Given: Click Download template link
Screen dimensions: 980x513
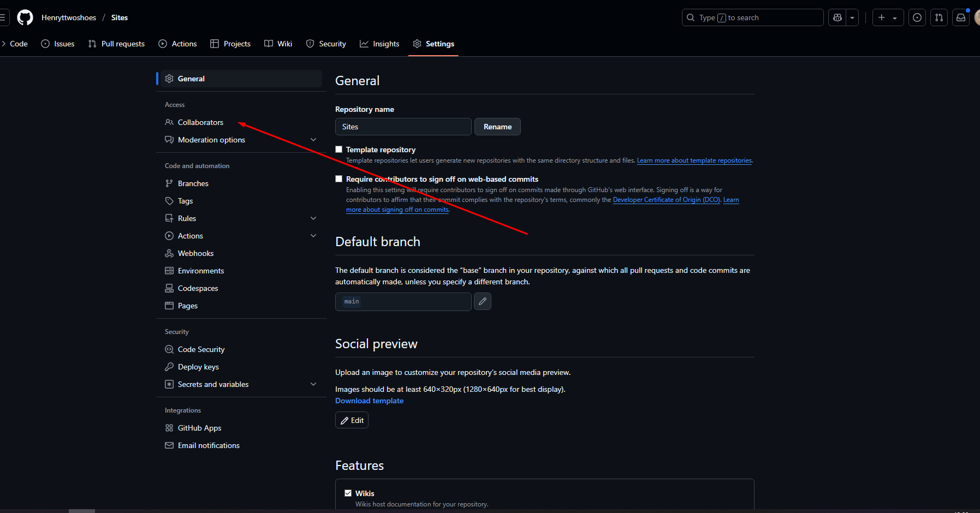Looking at the screenshot, I should (x=369, y=401).
